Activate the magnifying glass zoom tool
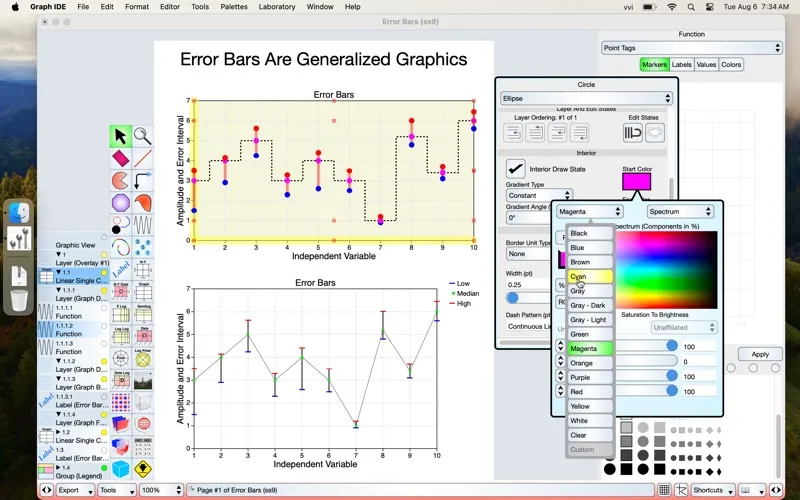 tap(143, 136)
